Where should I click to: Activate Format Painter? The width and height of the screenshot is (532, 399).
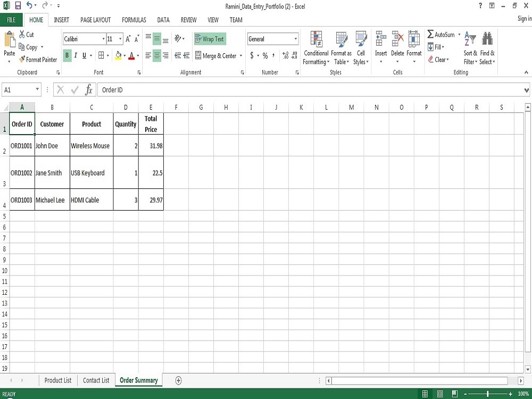pyautogui.click(x=38, y=60)
